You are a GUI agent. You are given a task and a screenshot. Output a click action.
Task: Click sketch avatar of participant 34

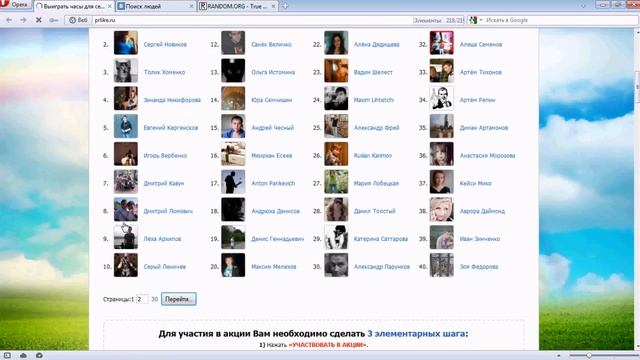tap(441, 98)
